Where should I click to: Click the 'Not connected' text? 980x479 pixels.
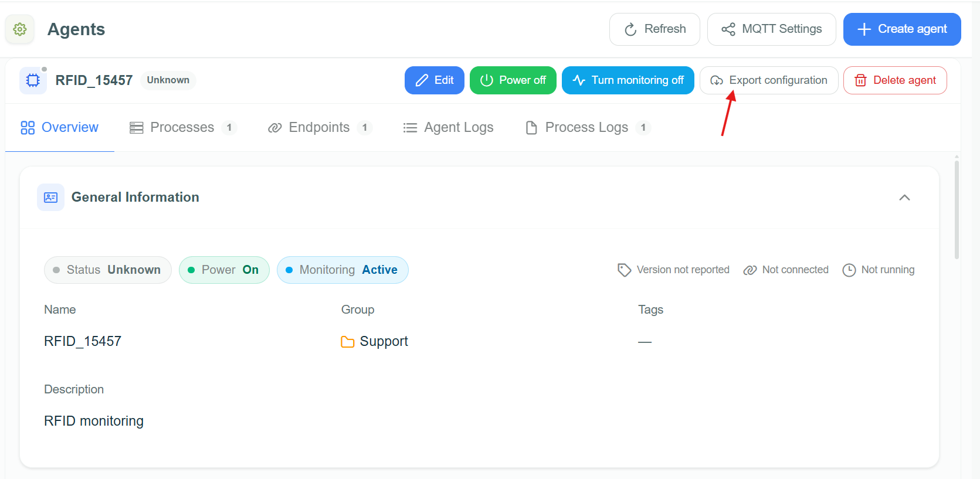coord(795,270)
